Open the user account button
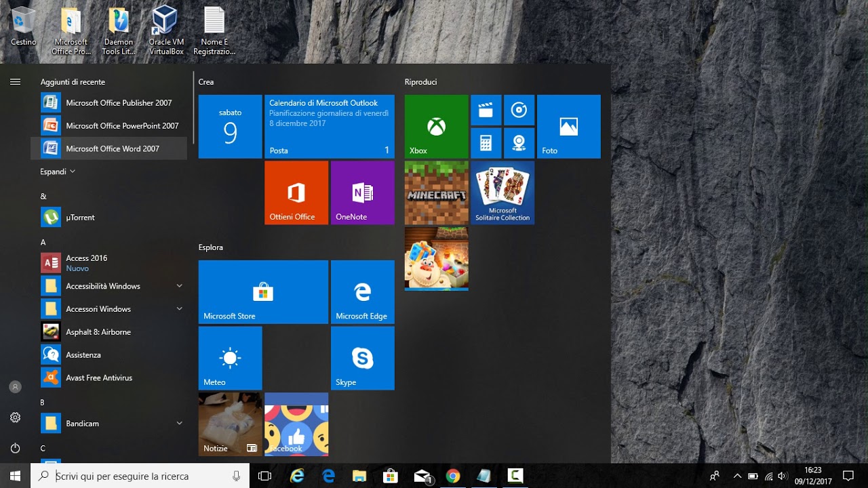Screen dimensions: 868x488 coord(15,387)
